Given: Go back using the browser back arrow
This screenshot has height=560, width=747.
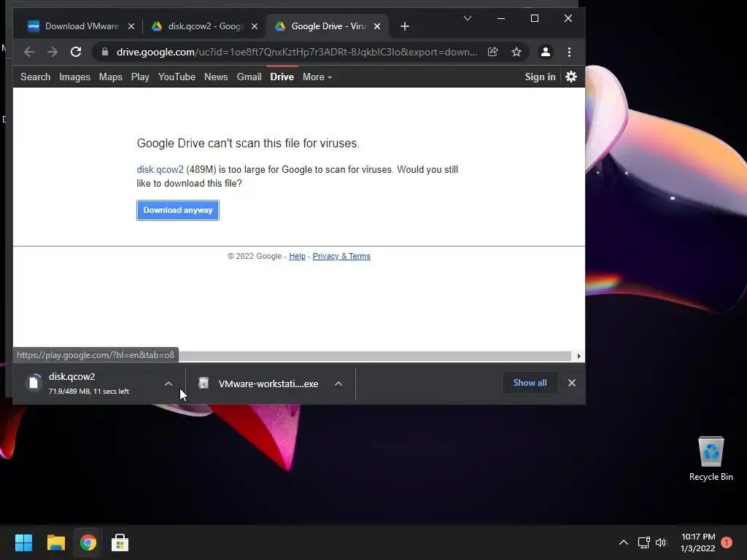Looking at the screenshot, I should coord(29,52).
